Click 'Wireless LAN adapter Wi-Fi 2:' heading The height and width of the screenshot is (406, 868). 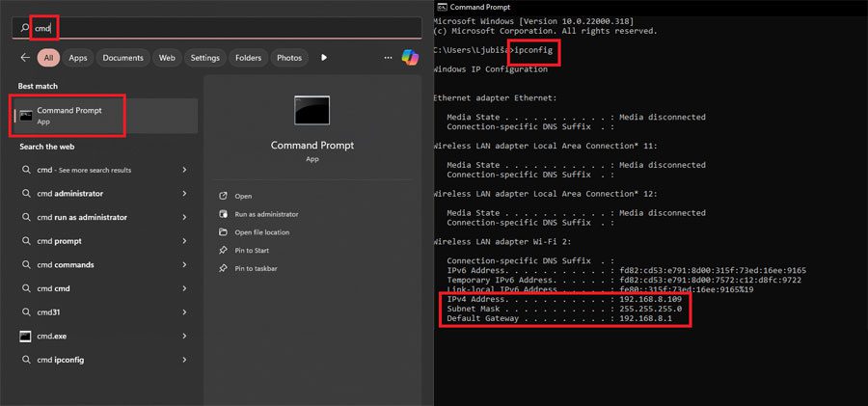(x=502, y=242)
